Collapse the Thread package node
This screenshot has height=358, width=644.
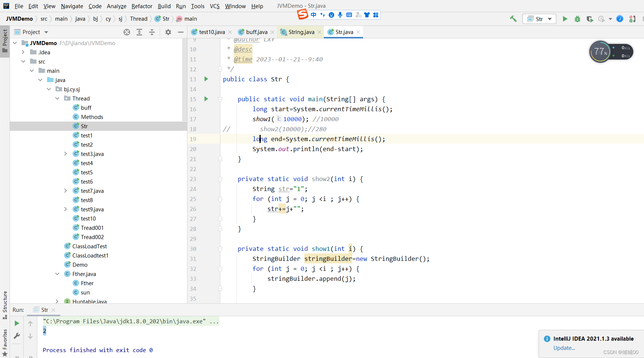(57, 99)
